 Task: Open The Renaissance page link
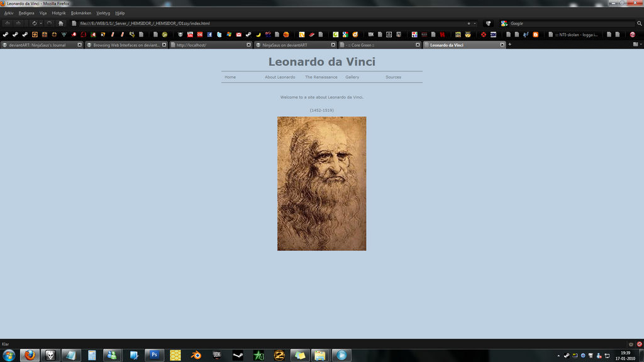point(321,77)
